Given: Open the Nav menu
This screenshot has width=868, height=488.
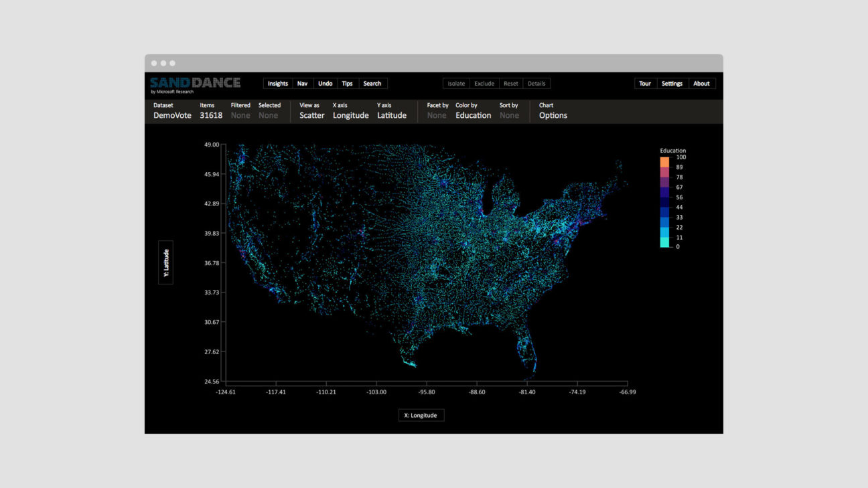Looking at the screenshot, I should 302,84.
